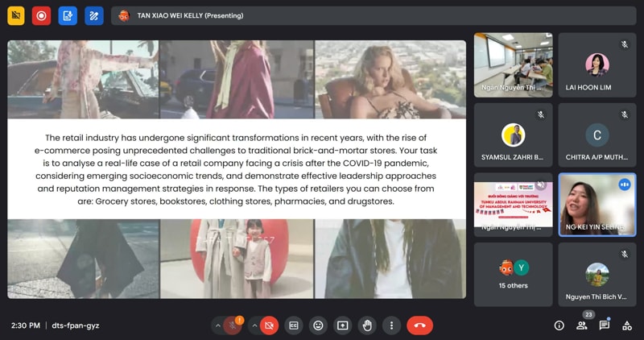Image resolution: width=644 pixels, height=340 pixels.
Task: Raise hand in the meeting
Action: pyautogui.click(x=368, y=325)
